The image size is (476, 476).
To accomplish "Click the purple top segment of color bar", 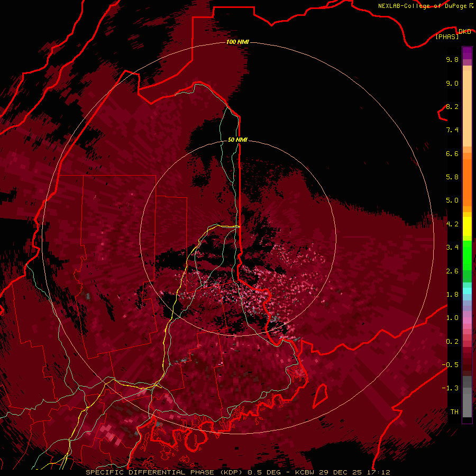I will pos(467,53).
